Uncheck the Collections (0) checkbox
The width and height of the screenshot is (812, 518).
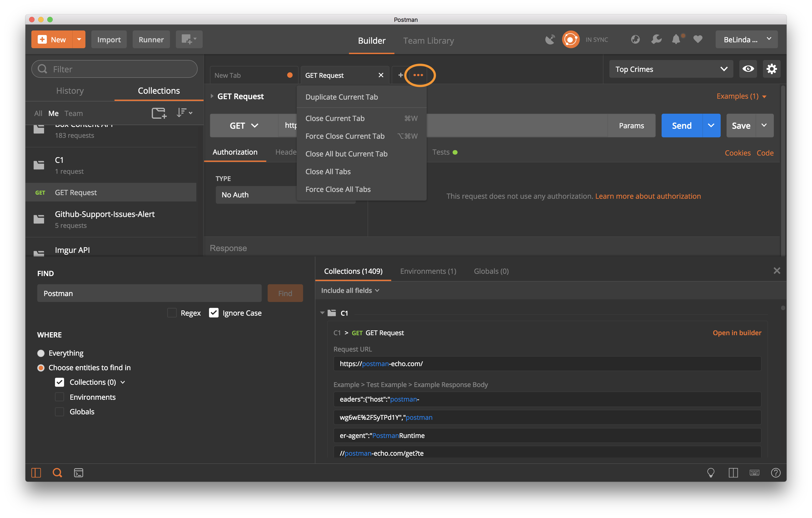coord(59,382)
